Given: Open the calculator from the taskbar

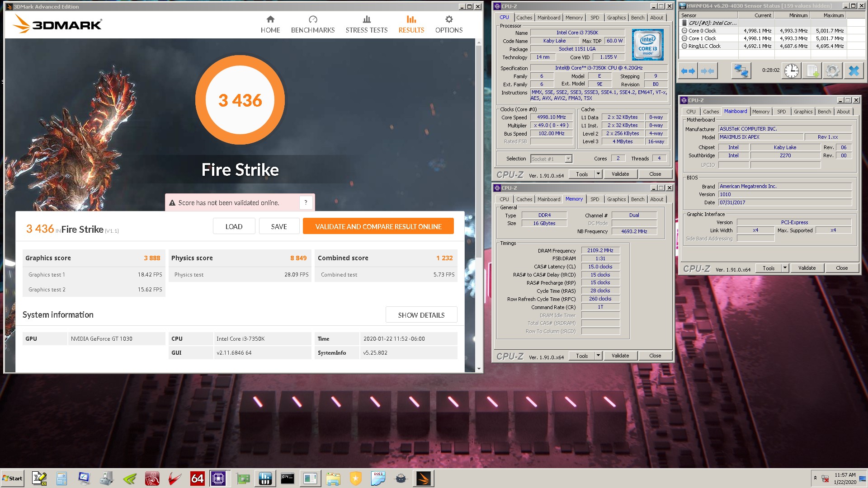Looking at the screenshot, I should pyautogui.click(x=62, y=479).
